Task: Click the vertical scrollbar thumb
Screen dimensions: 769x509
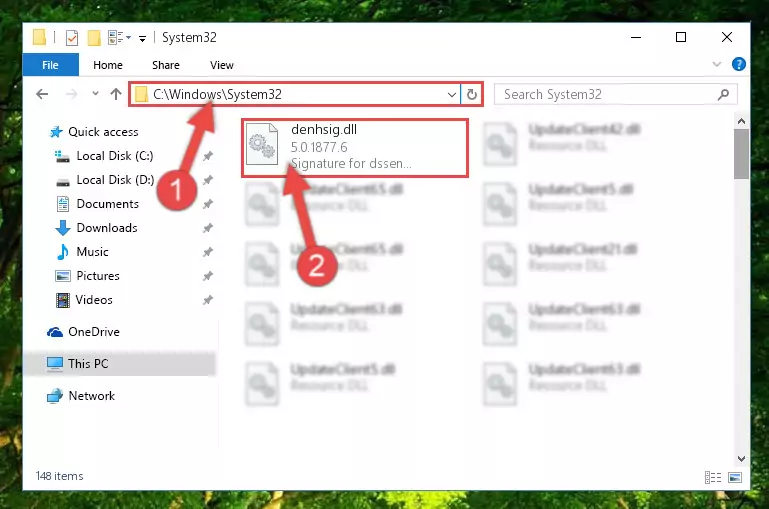Action: 741,154
